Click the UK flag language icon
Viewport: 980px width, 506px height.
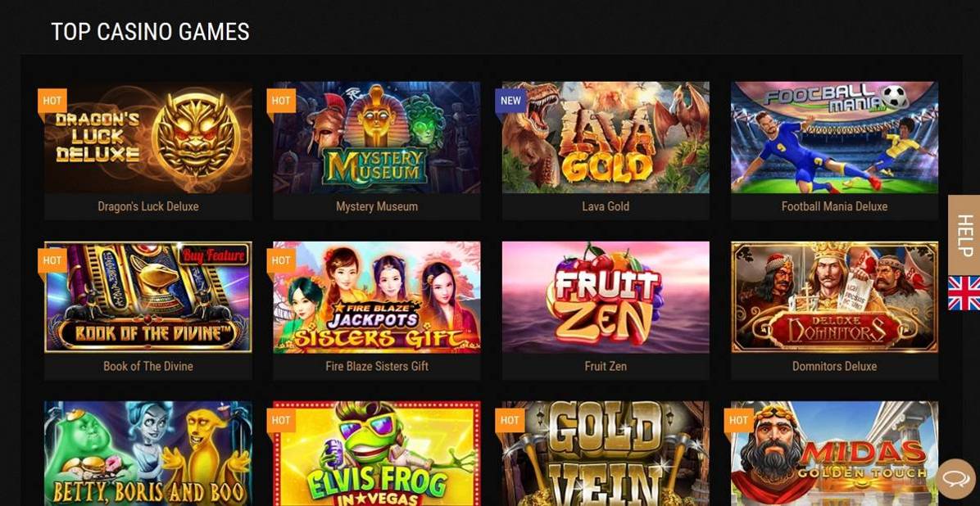964,293
